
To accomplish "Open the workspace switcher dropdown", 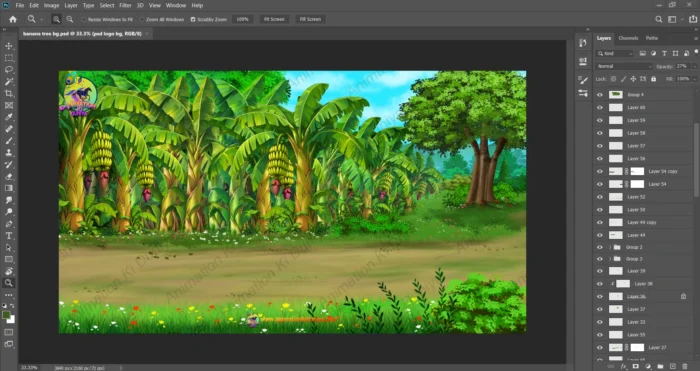I will tap(682, 20).
